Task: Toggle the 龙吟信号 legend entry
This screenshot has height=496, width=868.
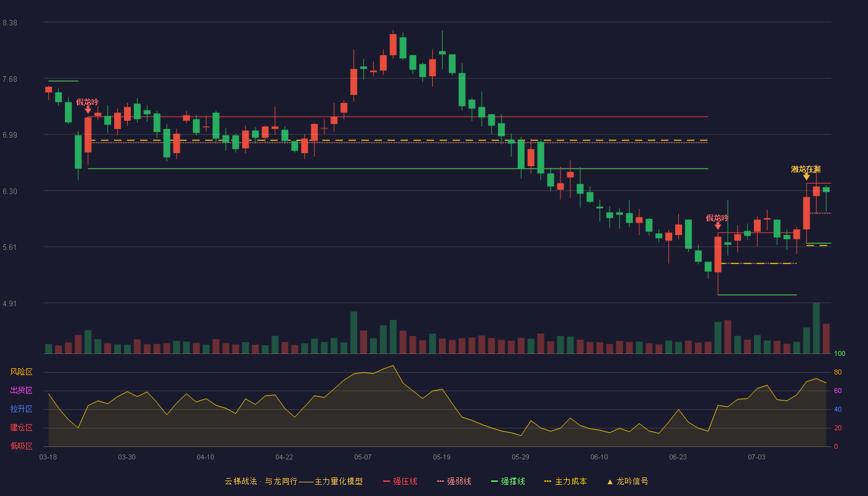Action: tap(627, 481)
